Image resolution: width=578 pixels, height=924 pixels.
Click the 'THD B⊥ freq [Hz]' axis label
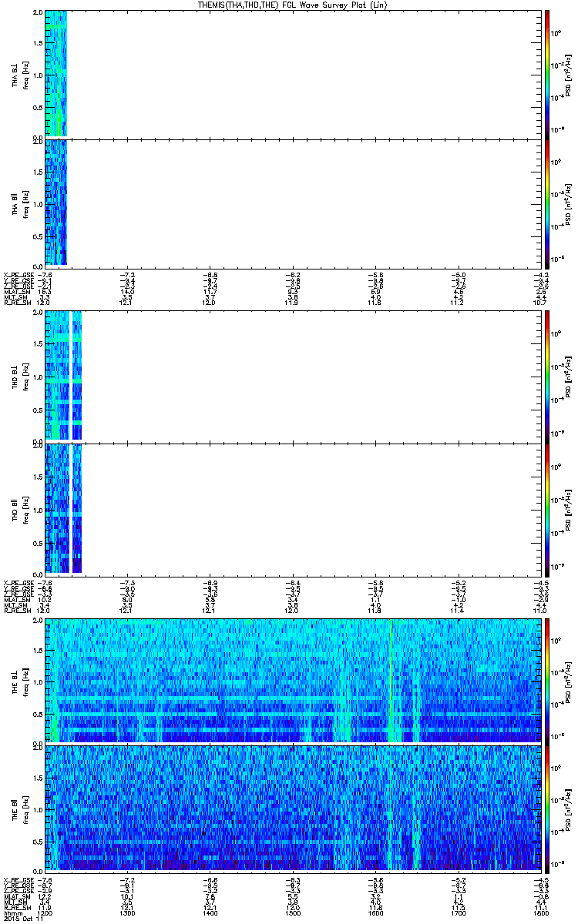[x=21, y=376]
